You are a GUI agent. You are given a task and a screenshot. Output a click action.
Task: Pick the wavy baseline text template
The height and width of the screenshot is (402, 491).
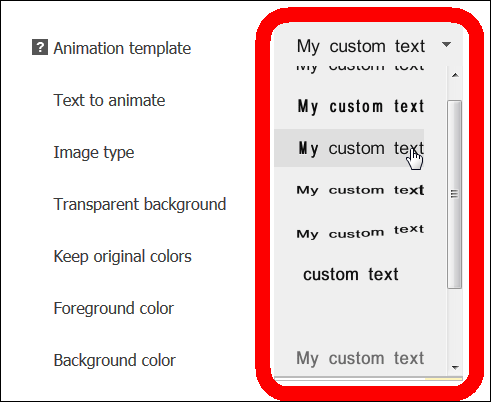360,232
